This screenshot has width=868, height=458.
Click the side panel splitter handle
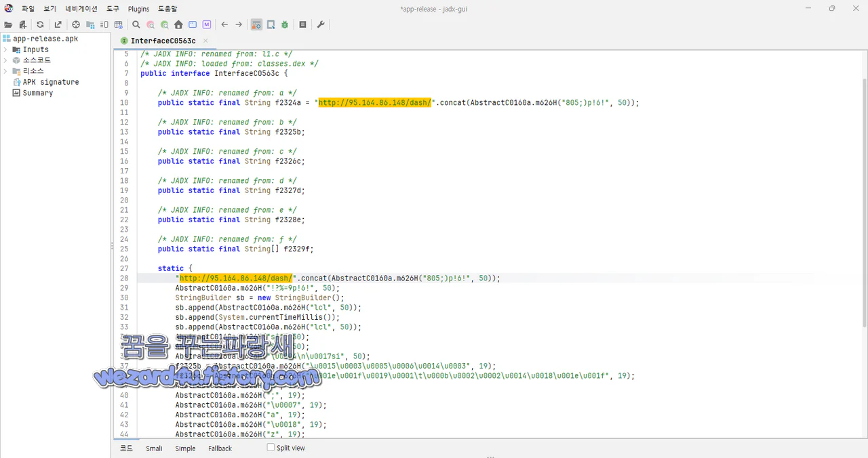[x=112, y=246]
